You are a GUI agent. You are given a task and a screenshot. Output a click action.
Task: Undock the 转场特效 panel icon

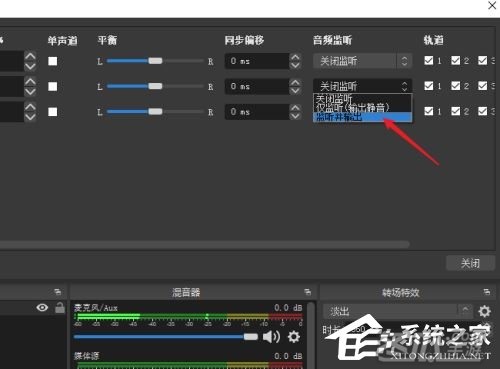(486, 292)
